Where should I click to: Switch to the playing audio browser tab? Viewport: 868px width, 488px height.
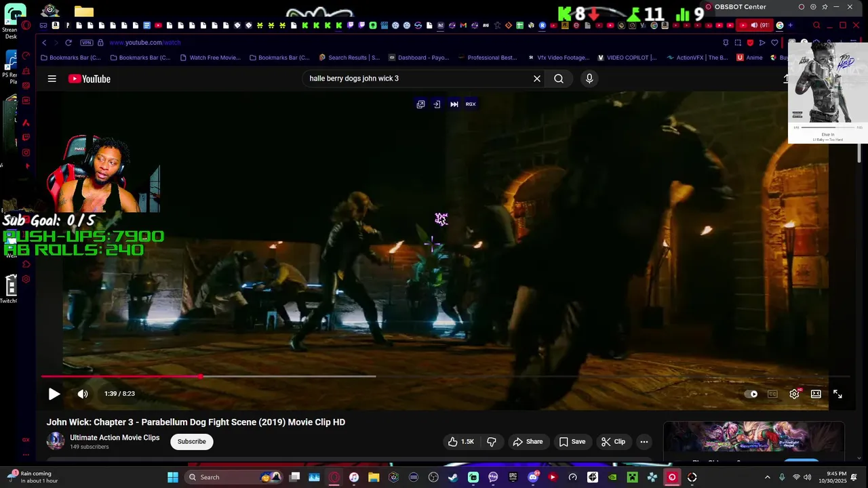753,26
